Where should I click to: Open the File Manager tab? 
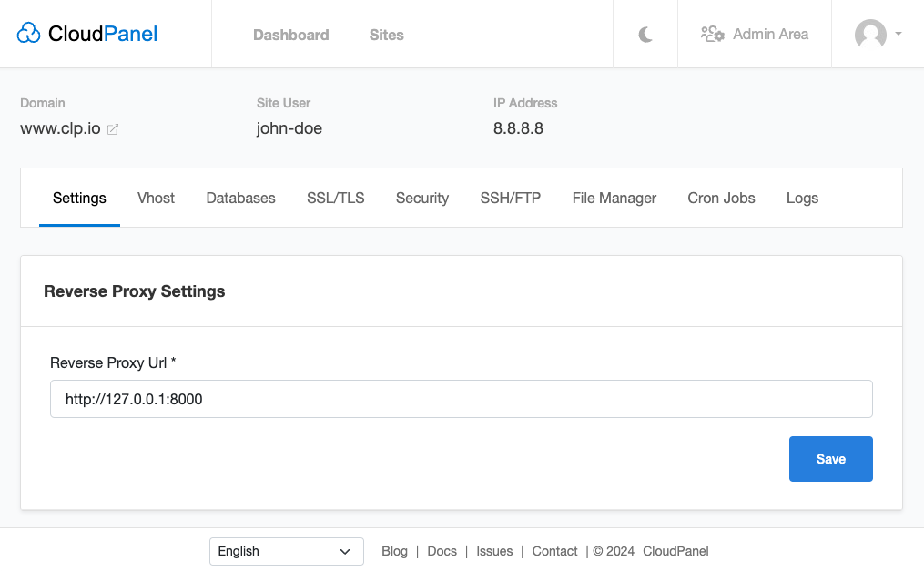tap(614, 198)
